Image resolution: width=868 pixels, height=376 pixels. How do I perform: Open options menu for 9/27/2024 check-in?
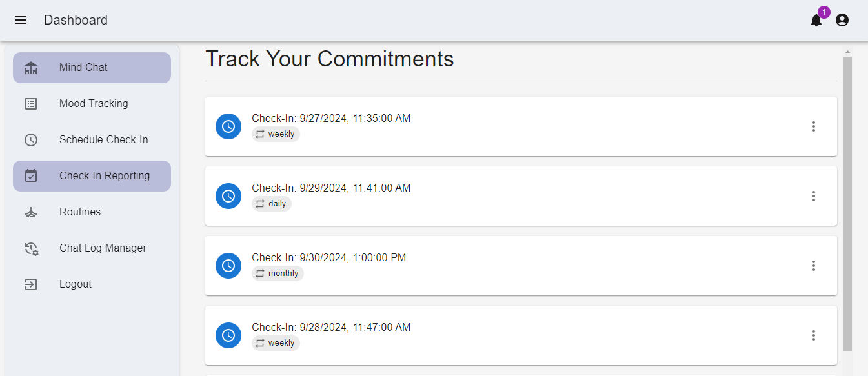[814, 126]
